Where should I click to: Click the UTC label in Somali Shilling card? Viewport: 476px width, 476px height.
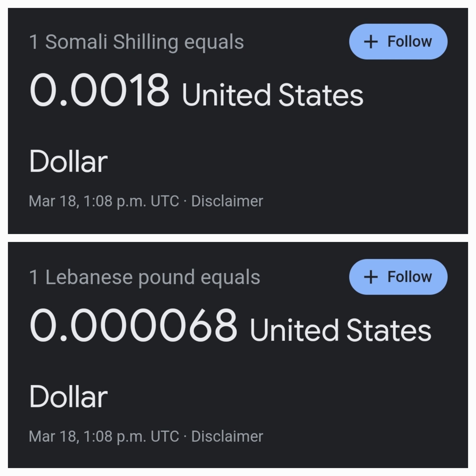pos(165,201)
